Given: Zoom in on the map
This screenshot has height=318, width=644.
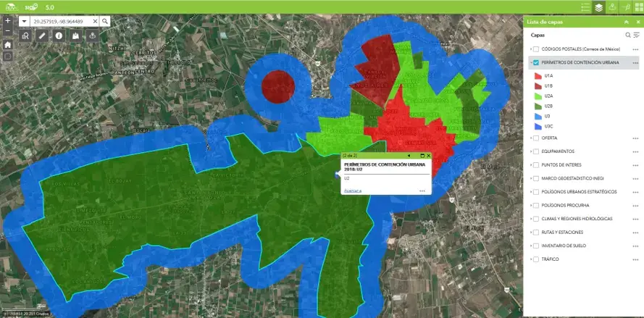Looking at the screenshot, I should coord(7,21).
